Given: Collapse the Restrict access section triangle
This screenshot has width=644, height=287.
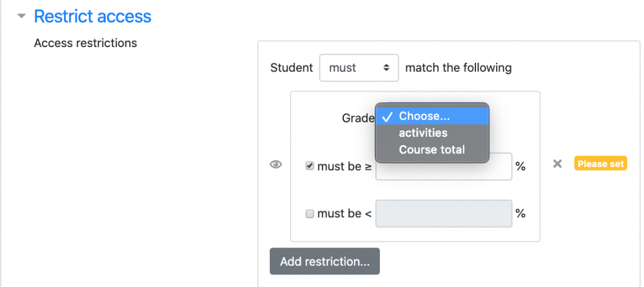Looking at the screenshot, I should tap(22, 17).
